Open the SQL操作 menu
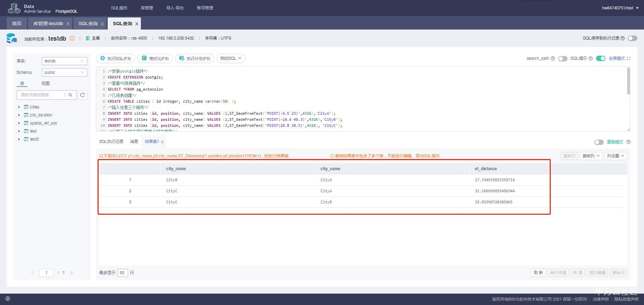This screenshot has width=644, height=305. 119,8
